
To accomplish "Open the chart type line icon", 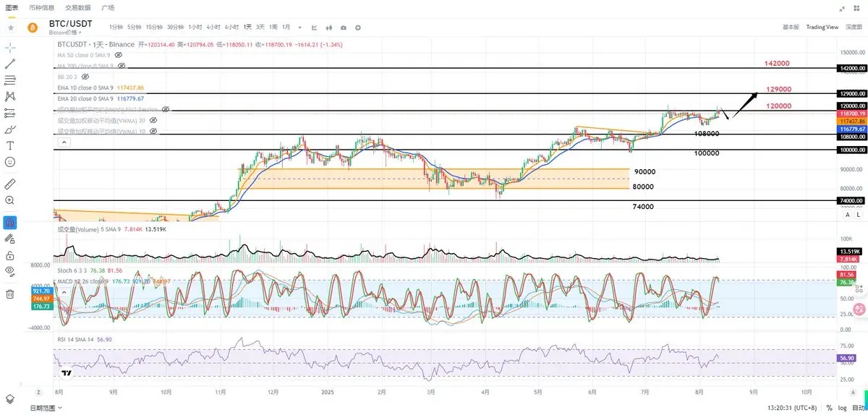I will (315, 27).
